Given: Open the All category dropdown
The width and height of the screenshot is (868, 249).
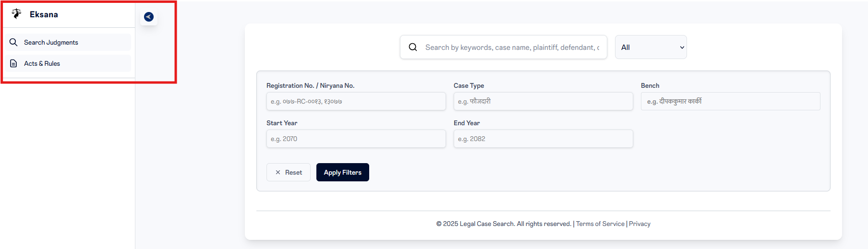Looking at the screenshot, I should (x=651, y=47).
